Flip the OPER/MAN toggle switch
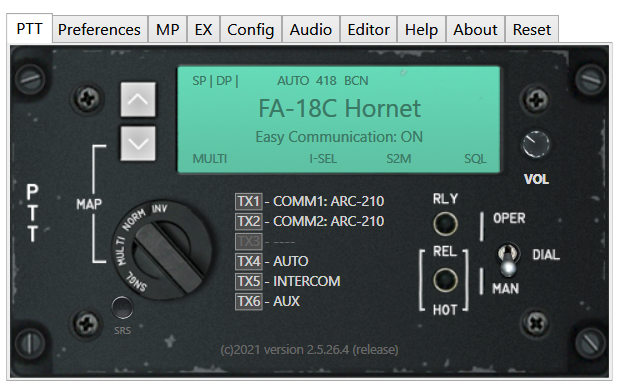The height and width of the screenshot is (390, 619). click(x=508, y=259)
